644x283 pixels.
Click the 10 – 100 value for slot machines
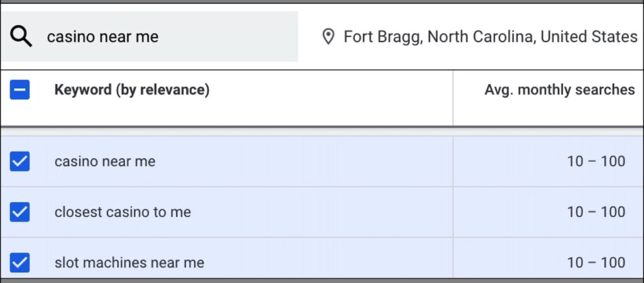[596, 262]
